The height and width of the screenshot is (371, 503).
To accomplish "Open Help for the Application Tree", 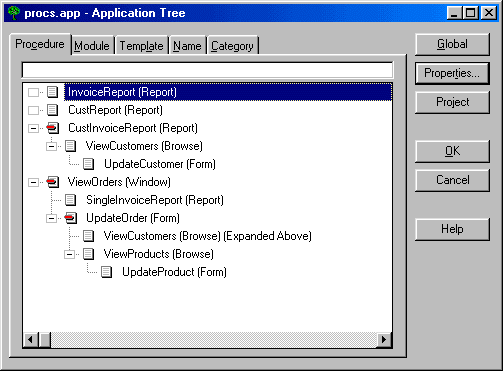I will pyautogui.click(x=452, y=229).
